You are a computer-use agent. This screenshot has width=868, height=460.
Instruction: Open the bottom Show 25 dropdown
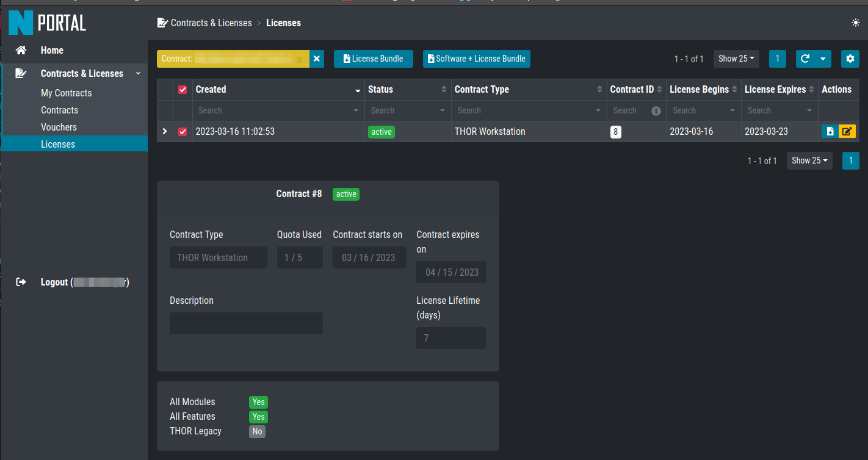pos(809,160)
